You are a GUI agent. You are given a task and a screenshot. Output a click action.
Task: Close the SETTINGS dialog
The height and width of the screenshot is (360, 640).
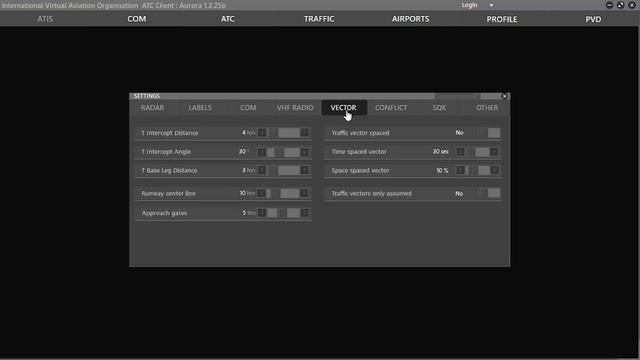pyautogui.click(x=504, y=96)
